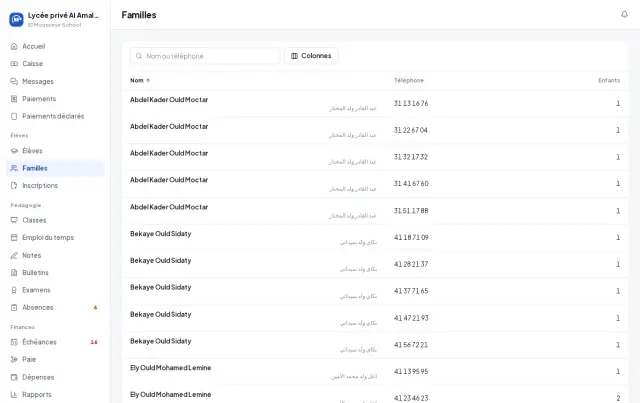Open the Rapports menu item
This screenshot has height=403, width=640.
click(55, 394)
